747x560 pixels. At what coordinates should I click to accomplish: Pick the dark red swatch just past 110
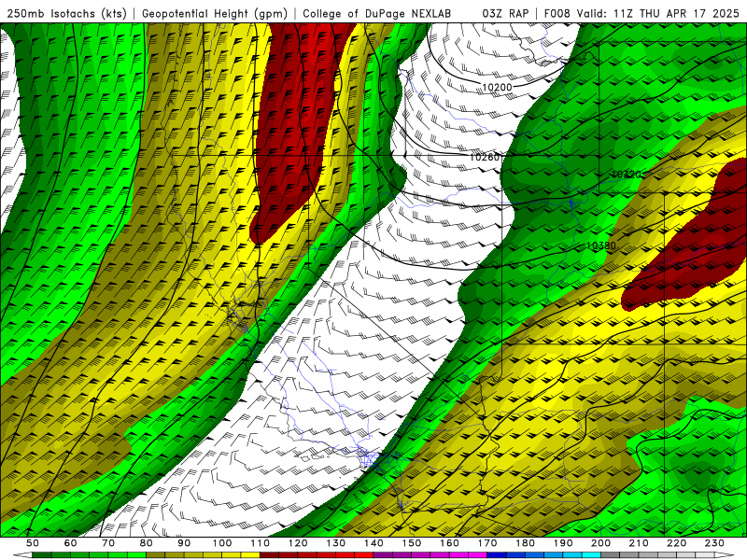[x=270, y=555]
